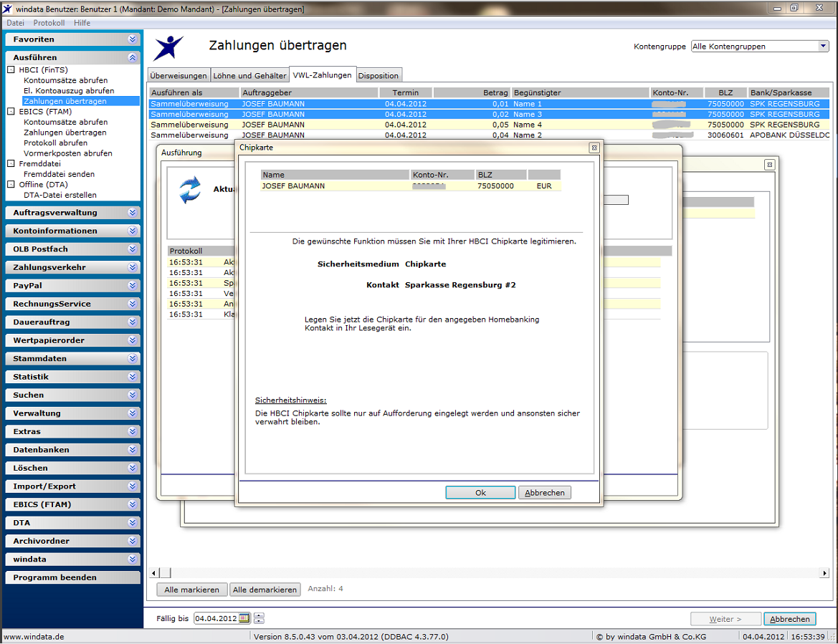
Task: Open the calendar icon beside Fällig bis
Action: [244, 618]
